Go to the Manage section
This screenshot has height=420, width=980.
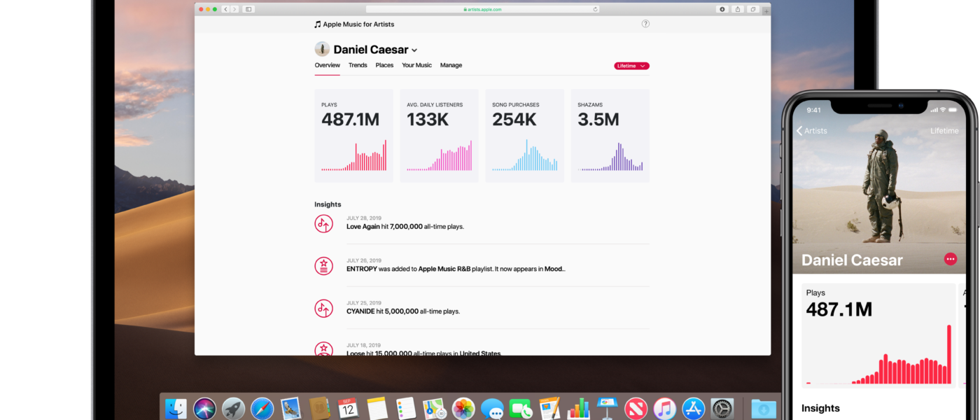[x=451, y=65]
